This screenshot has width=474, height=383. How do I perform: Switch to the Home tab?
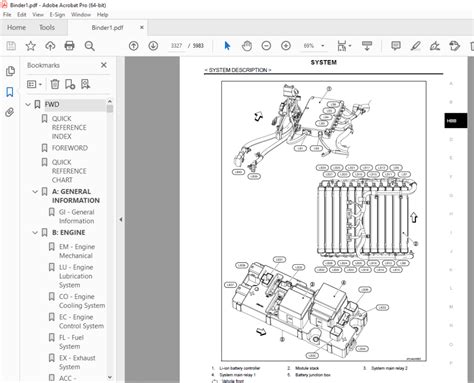click(x=16, y=27)
